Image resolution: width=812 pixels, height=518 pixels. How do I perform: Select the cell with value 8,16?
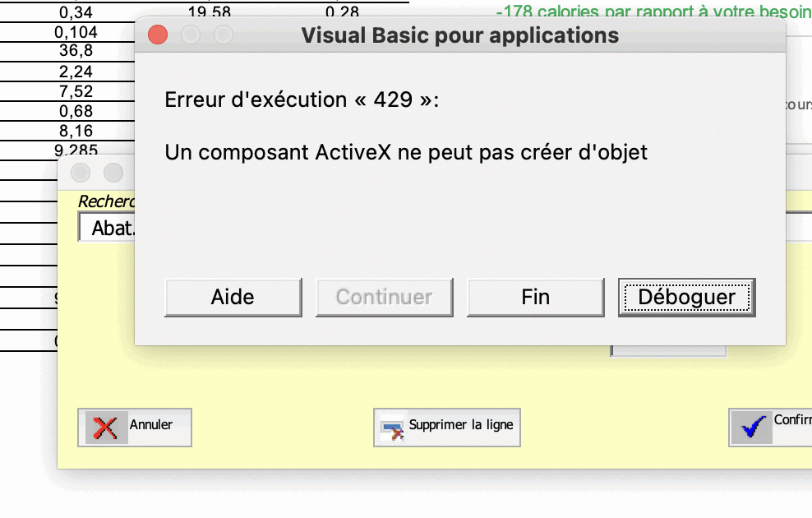(x=76, y=131)
